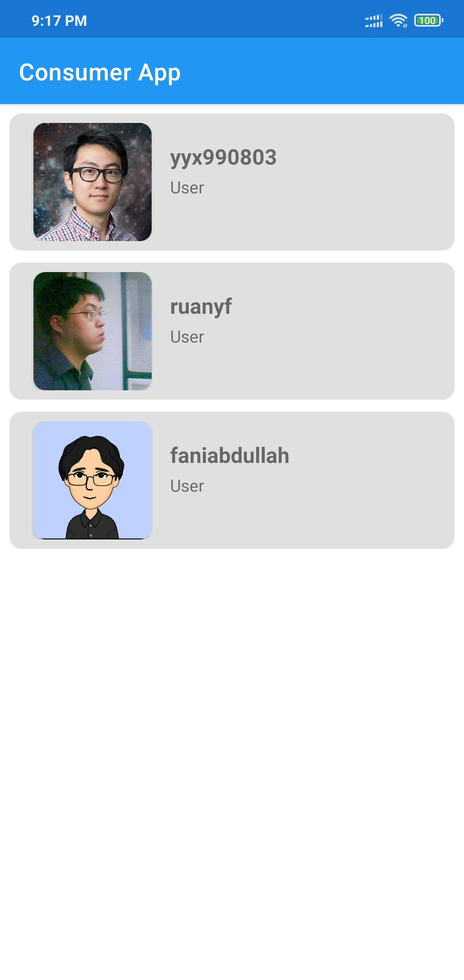Open the yyx990803 user card
The image size is (464, 980).
[x=232, y=182]
